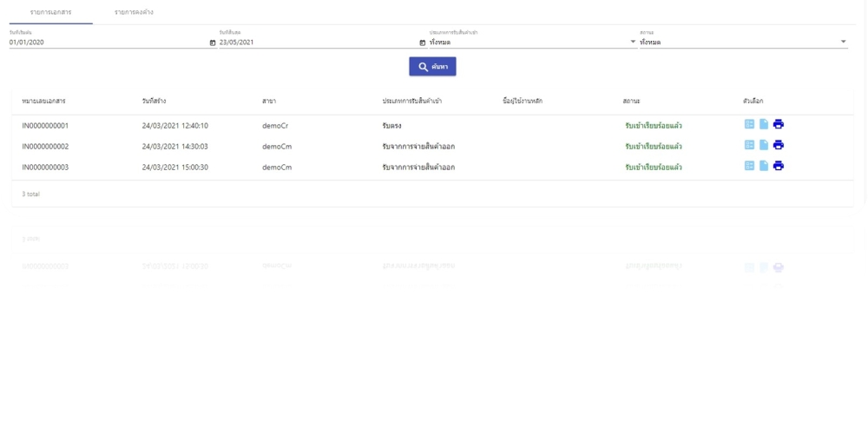Click the สาขา column header

tap(269, 102)
